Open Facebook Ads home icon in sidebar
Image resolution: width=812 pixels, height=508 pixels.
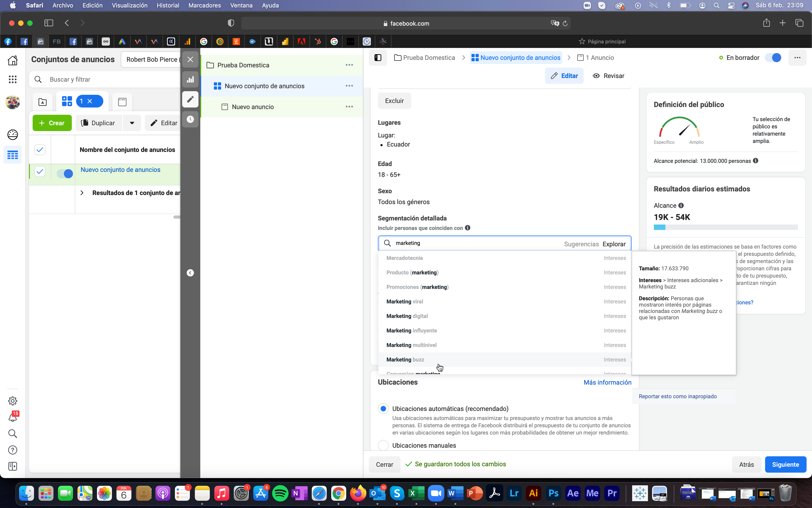click(13, 61)
